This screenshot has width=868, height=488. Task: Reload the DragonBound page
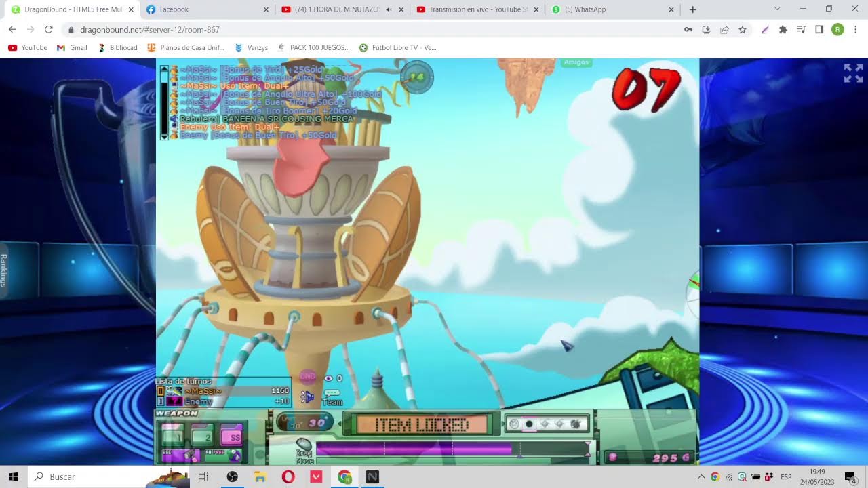[x=49, y=30]
